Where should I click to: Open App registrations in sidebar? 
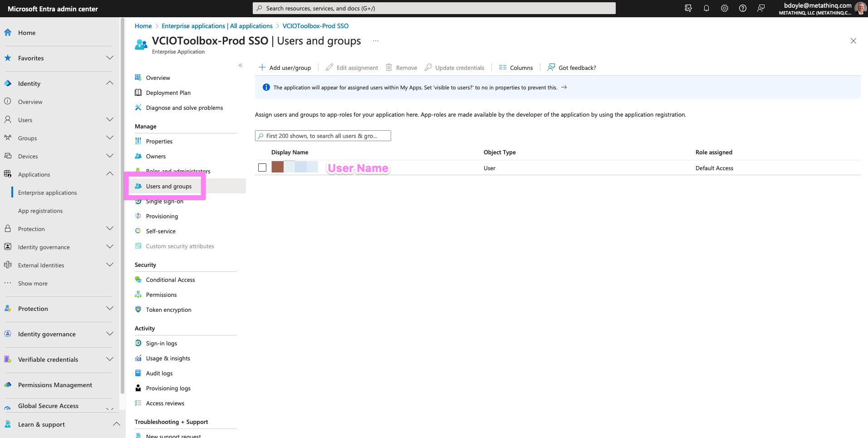(x=40, y=211)
